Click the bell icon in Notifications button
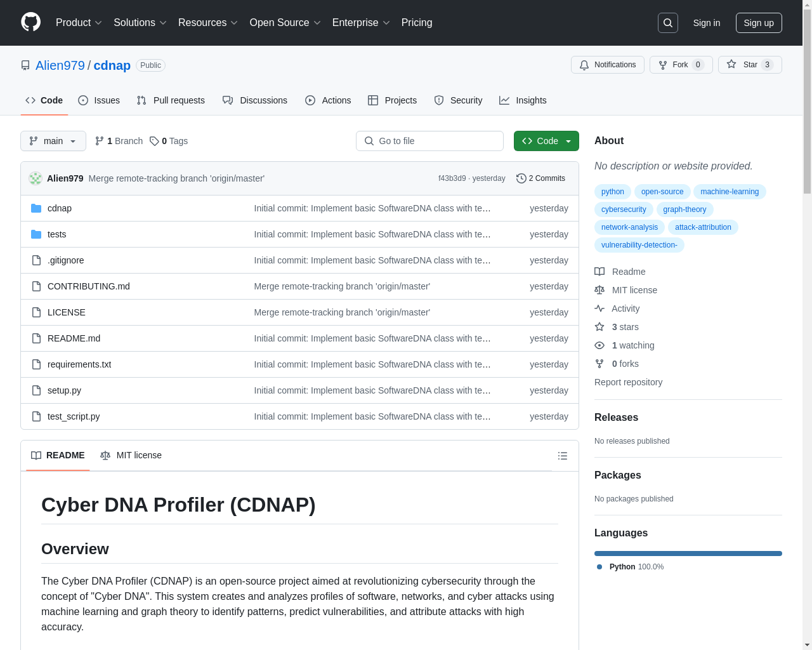 [584, 65]
